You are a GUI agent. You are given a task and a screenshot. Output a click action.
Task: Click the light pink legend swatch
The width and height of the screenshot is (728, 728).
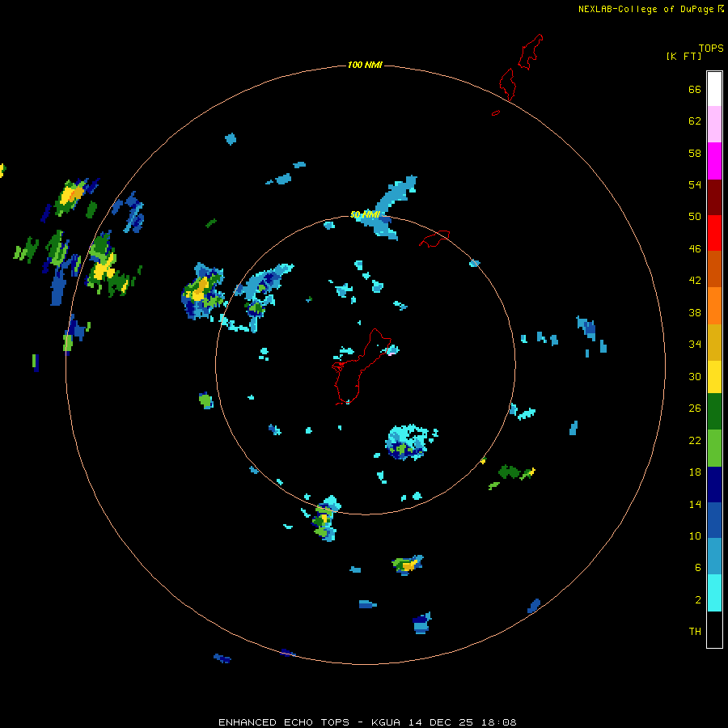tap(714, 124)
